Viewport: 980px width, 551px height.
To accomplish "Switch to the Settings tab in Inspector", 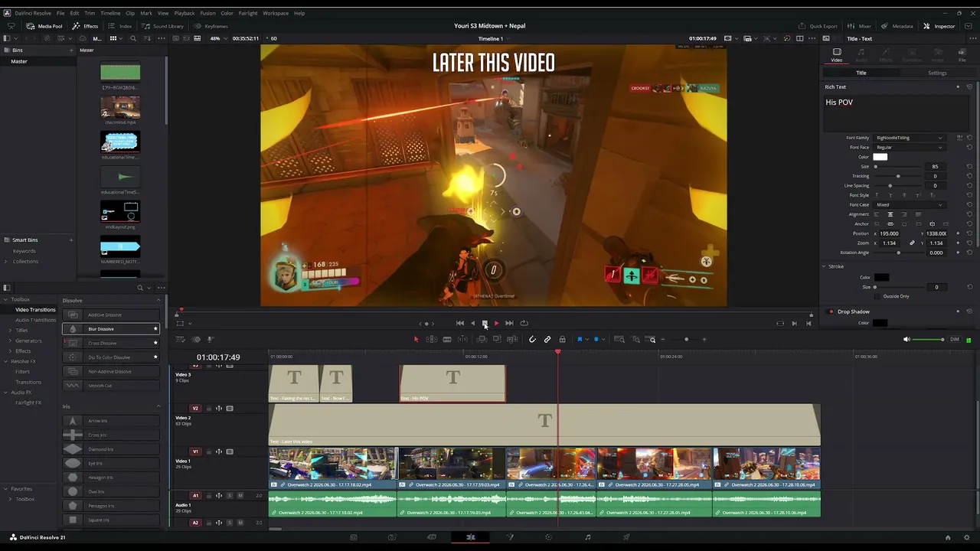I will click(937, 73).
